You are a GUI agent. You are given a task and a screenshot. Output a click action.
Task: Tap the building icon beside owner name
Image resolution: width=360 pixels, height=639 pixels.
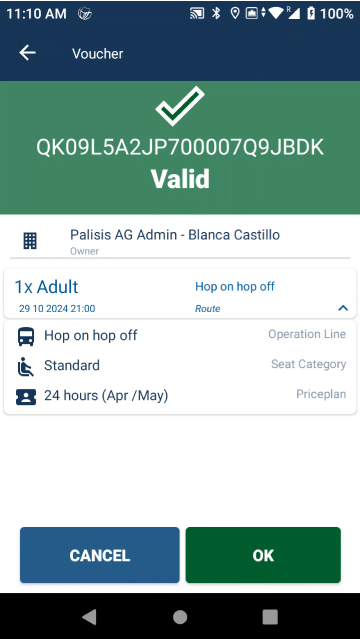30,241
